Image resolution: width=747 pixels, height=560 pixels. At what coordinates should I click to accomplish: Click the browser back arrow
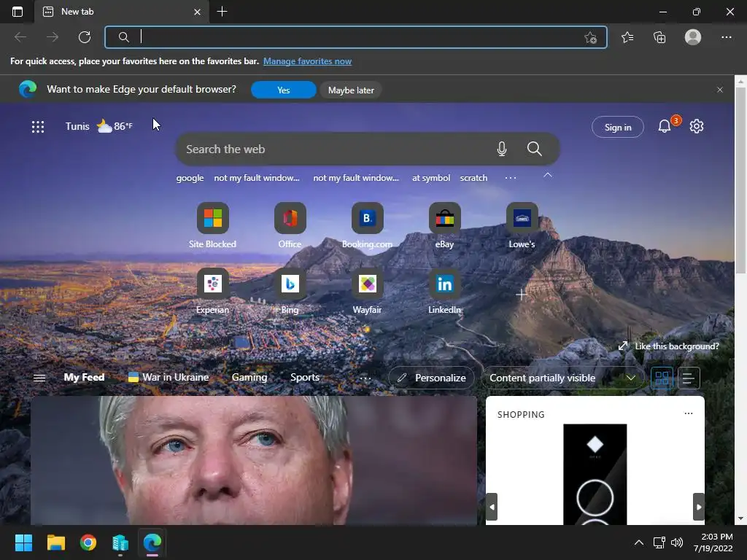pyautogui.click(x=20, y=37)
